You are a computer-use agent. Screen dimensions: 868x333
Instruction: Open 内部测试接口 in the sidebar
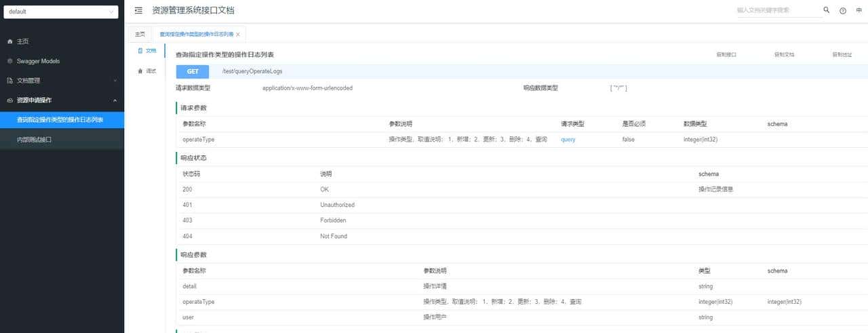(62, 139)
